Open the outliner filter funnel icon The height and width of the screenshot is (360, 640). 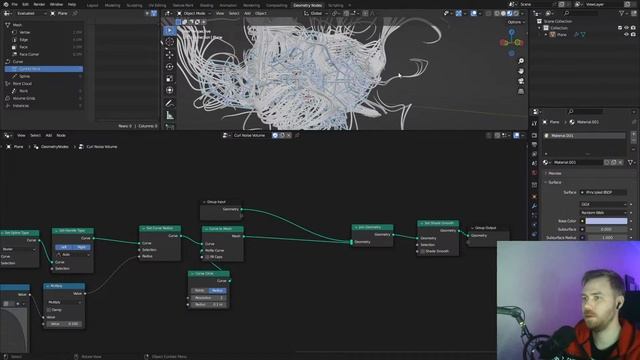[x=622, y=13]
